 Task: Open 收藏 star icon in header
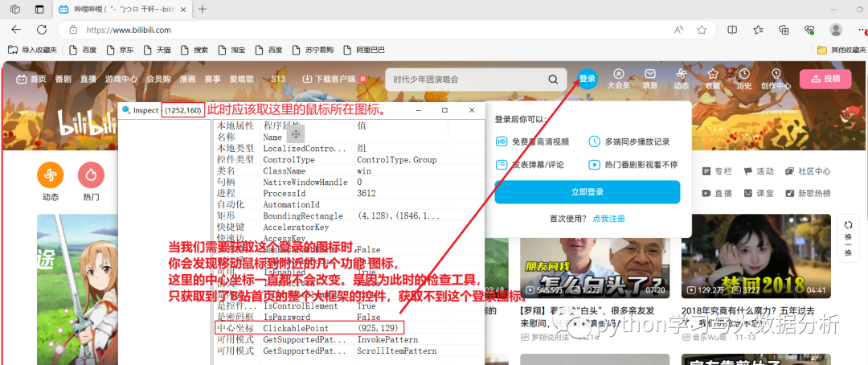tap(713, 79)
